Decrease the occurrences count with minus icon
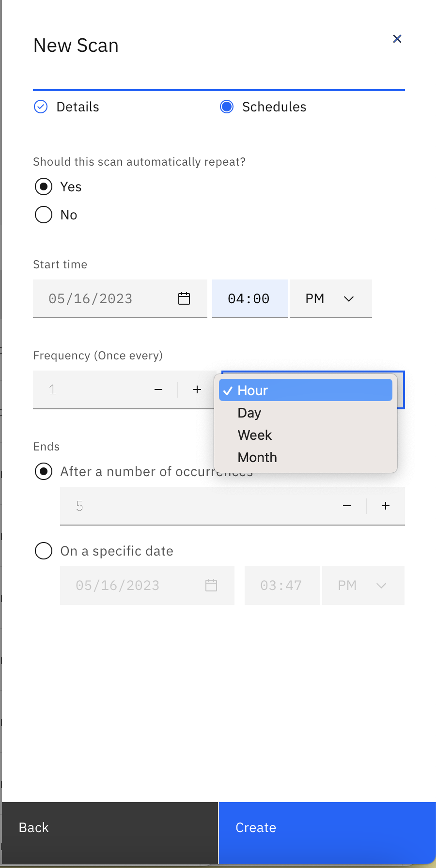Image resolution: width=436 pixels, height=868 pixels. 347,506
